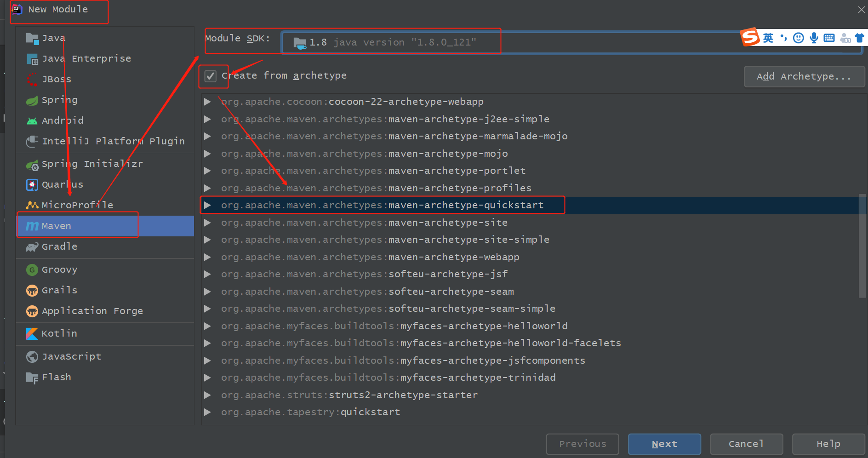Select Grails in the module type list
868x458 pixels.
(105, 290)
